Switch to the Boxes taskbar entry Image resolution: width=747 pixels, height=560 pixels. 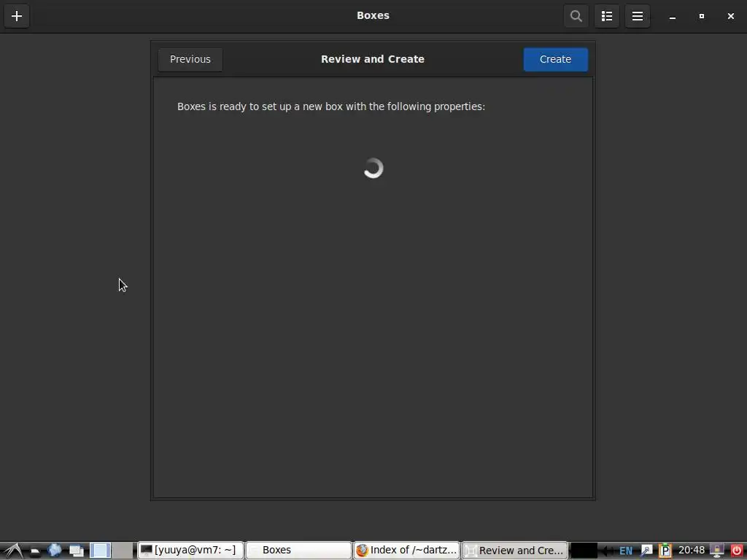tap(298, 551)
